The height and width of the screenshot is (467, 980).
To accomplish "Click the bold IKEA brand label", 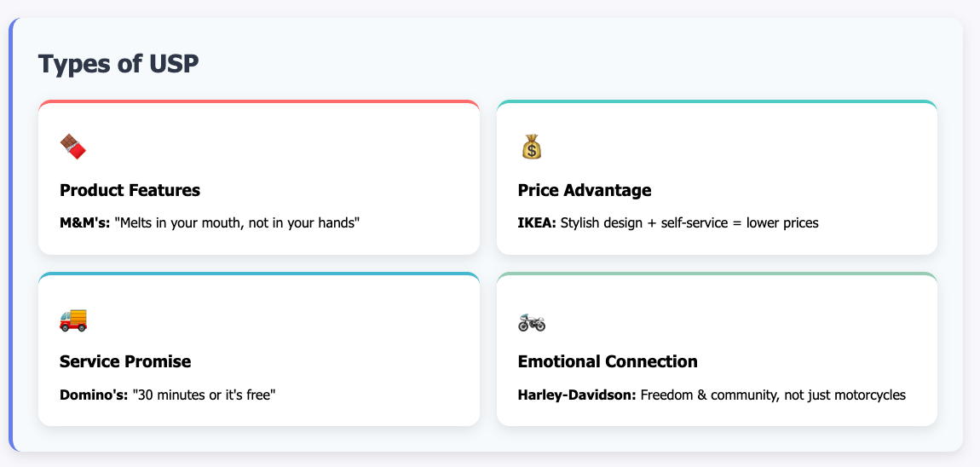I will pos(537,223).
